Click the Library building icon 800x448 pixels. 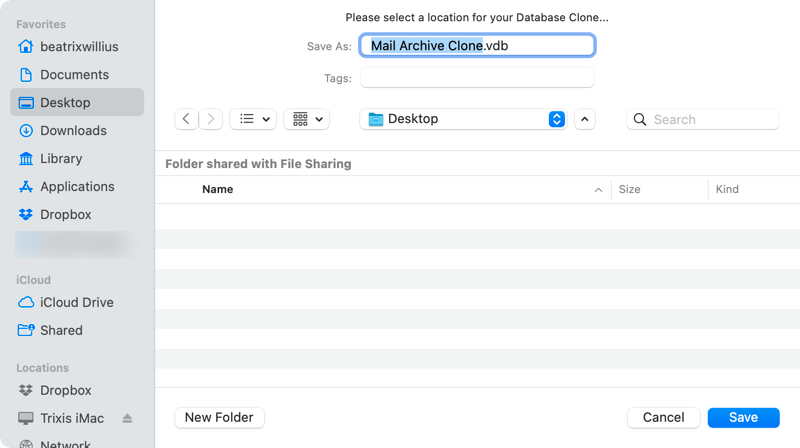(x=26, y=159)
